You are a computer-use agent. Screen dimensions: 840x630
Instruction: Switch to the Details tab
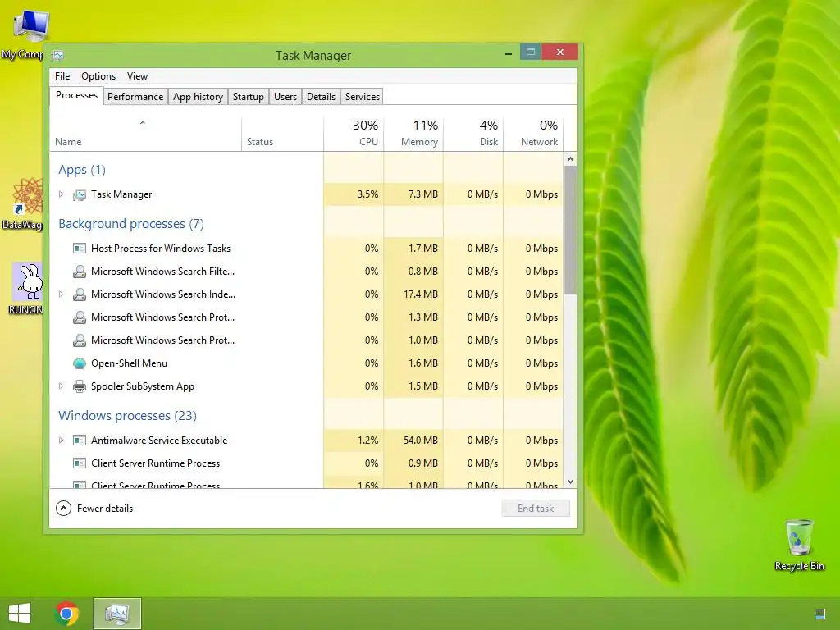(x=321, y=97)
